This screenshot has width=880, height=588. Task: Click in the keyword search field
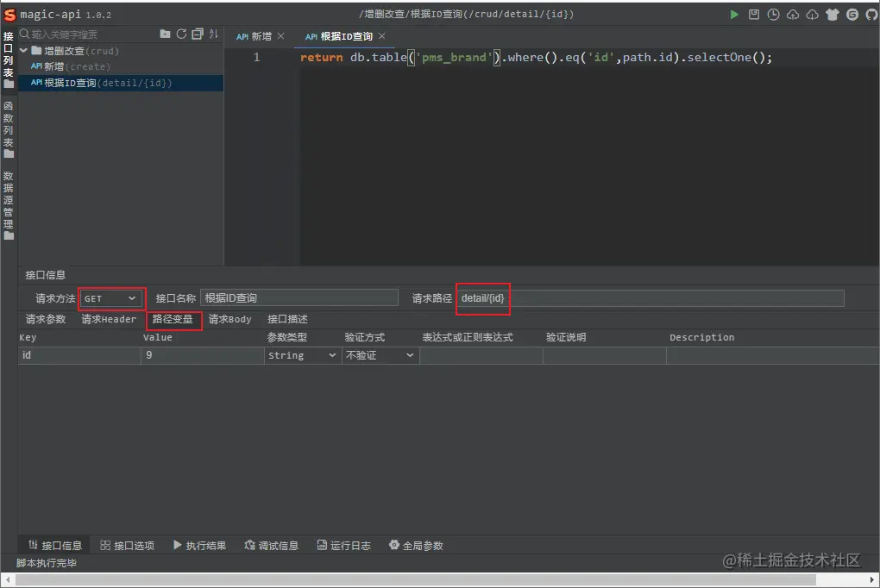click(x=92, y=34)
